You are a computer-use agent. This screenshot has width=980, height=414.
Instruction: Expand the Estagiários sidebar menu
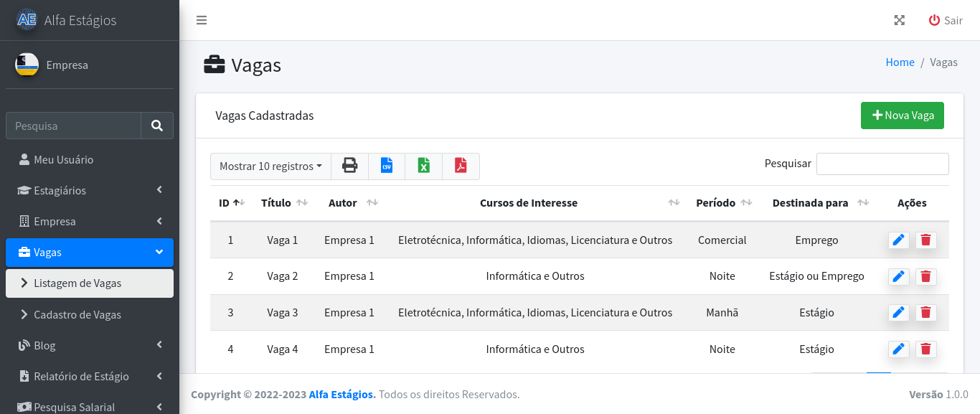pyautogui.click(x=90, y=190)
